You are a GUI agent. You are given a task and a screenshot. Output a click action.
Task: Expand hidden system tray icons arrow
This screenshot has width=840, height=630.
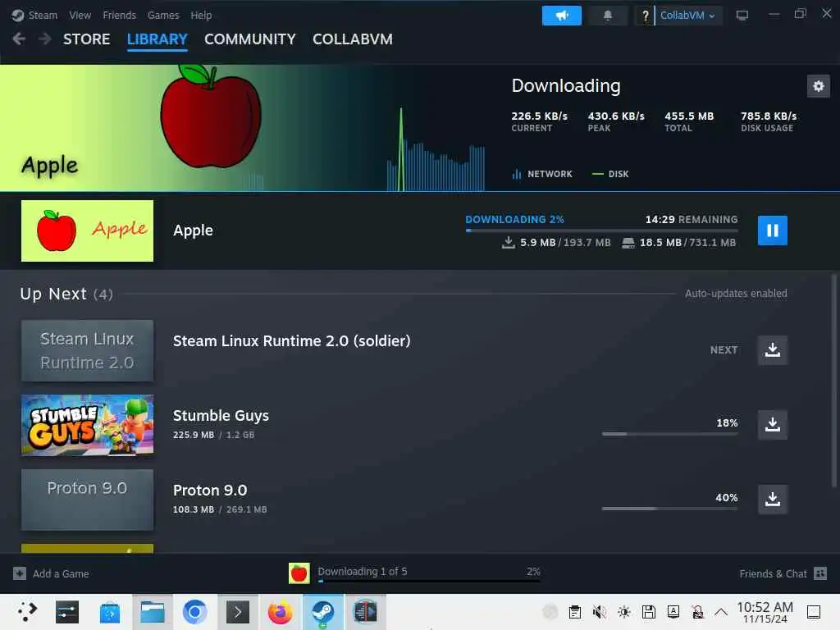point(721,612)
